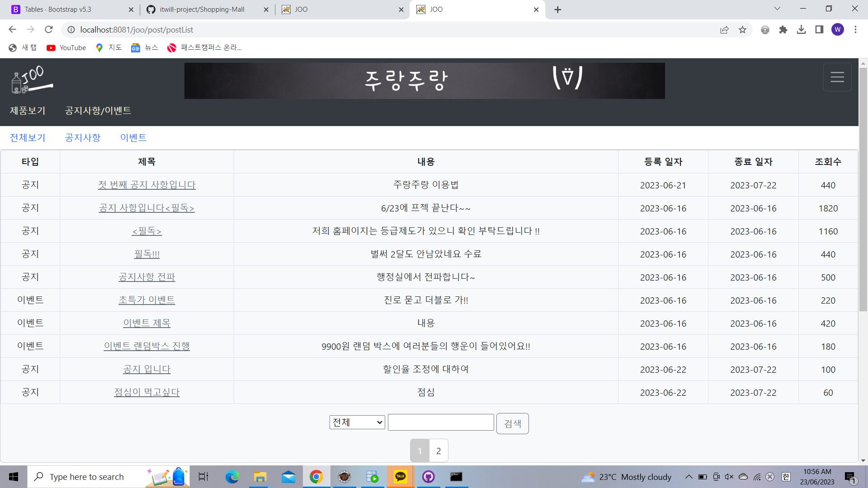The width and height of the screenshot is (868, 488).
Task: Open the tab search chevron dropdown
Action: [x=777, y=8]
